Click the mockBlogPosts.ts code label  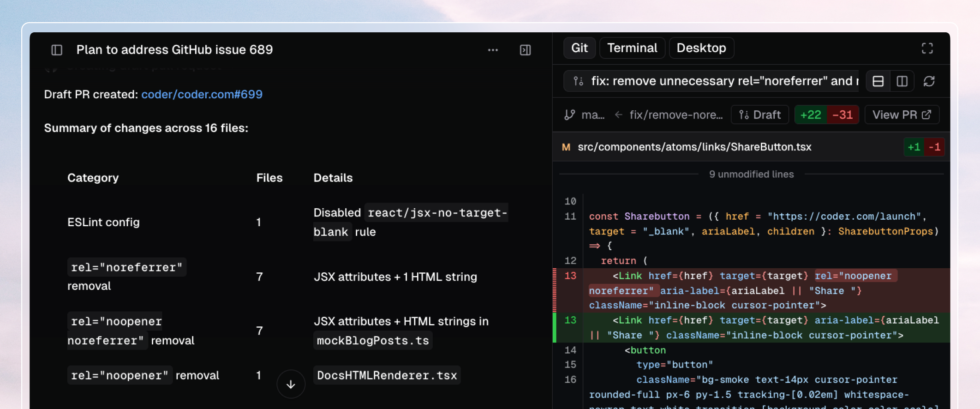[x=373, y=340]
